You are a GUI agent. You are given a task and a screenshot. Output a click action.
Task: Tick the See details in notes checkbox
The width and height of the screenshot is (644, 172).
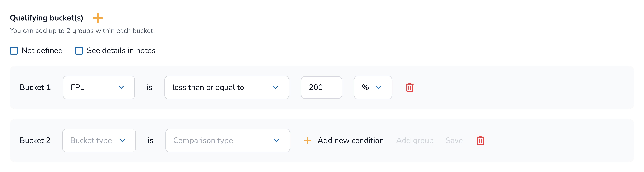(x=79, y=51)
